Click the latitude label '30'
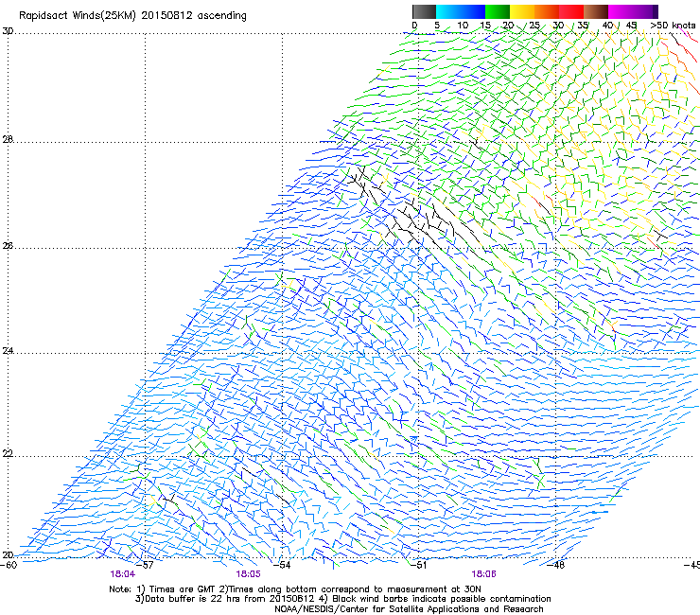 [8, 31]
